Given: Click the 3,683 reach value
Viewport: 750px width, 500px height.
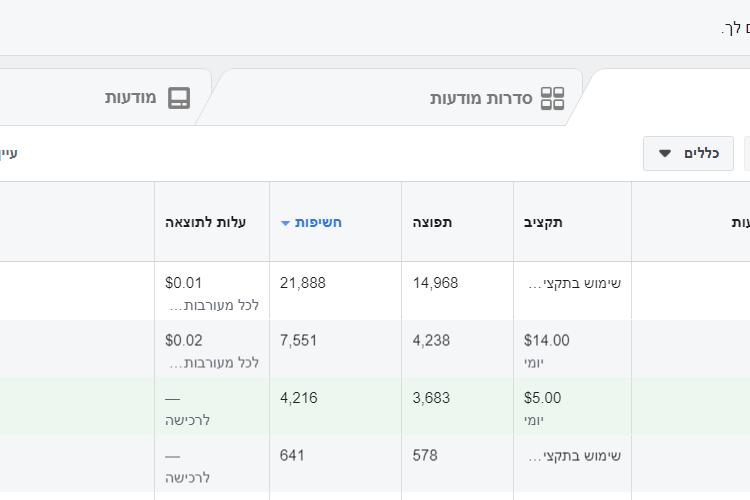Looking at the screenshot, I should 431,398.
